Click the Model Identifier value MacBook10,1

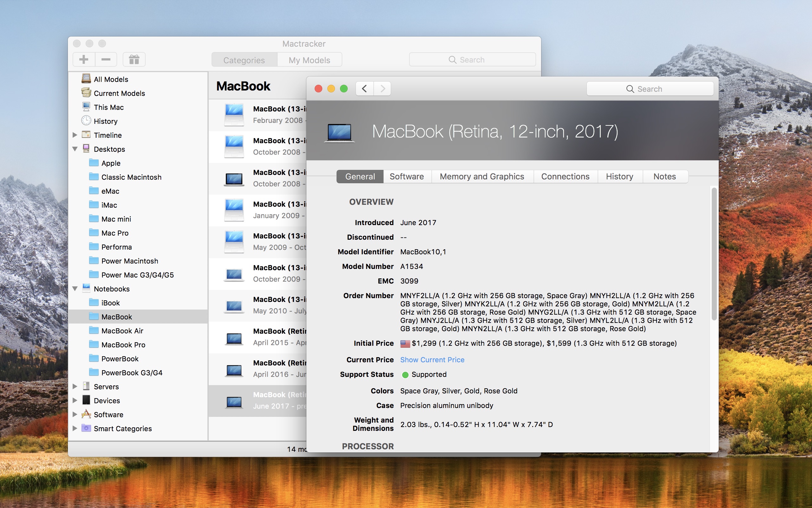click(x=423, y=252)
